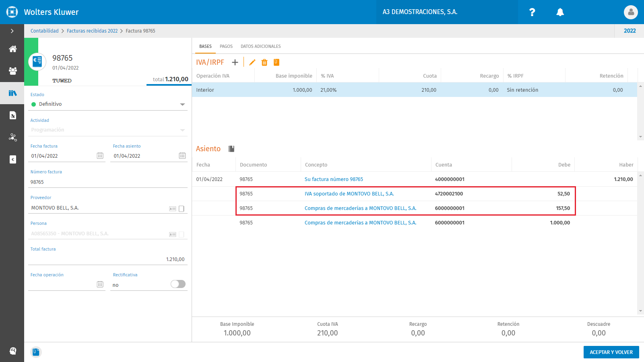This screenshot has height=362, width=644.
Task: Click the blue attachment icon at bottom left
Action: (36, 352)
